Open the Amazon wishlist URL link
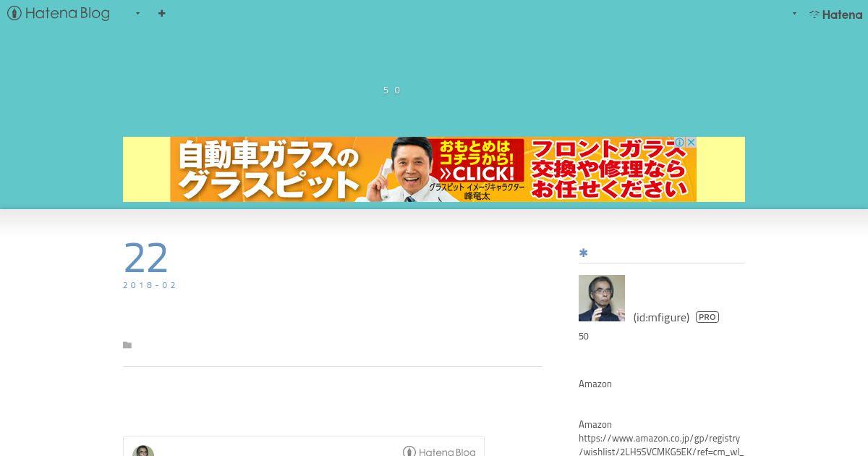Image resolution: width=868 pixels, height=456 pixels. [661, 444]
